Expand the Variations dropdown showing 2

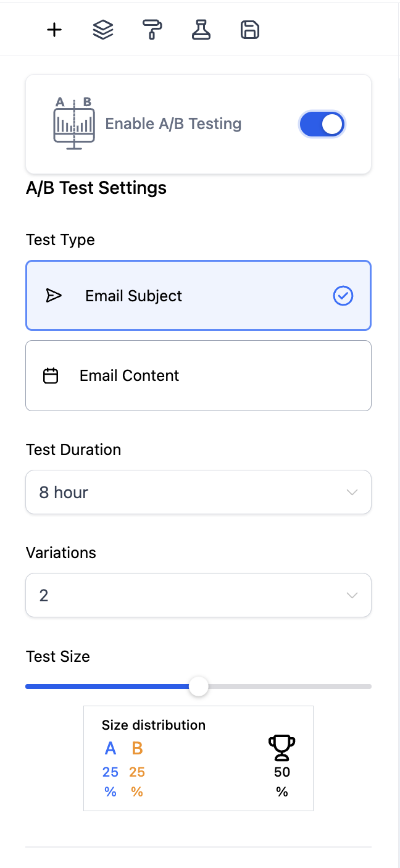[x=198, y=595]
